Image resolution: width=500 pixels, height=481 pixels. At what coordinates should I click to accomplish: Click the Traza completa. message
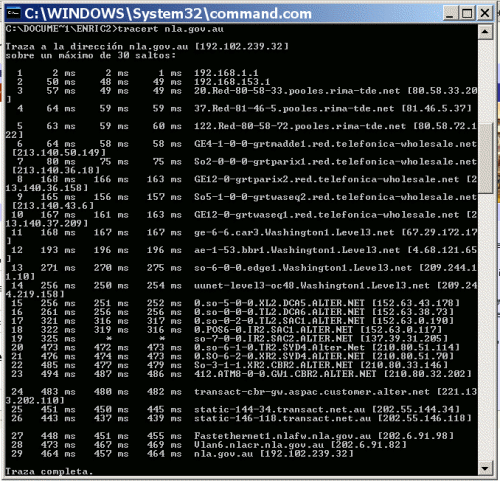[x=47, y=471]
